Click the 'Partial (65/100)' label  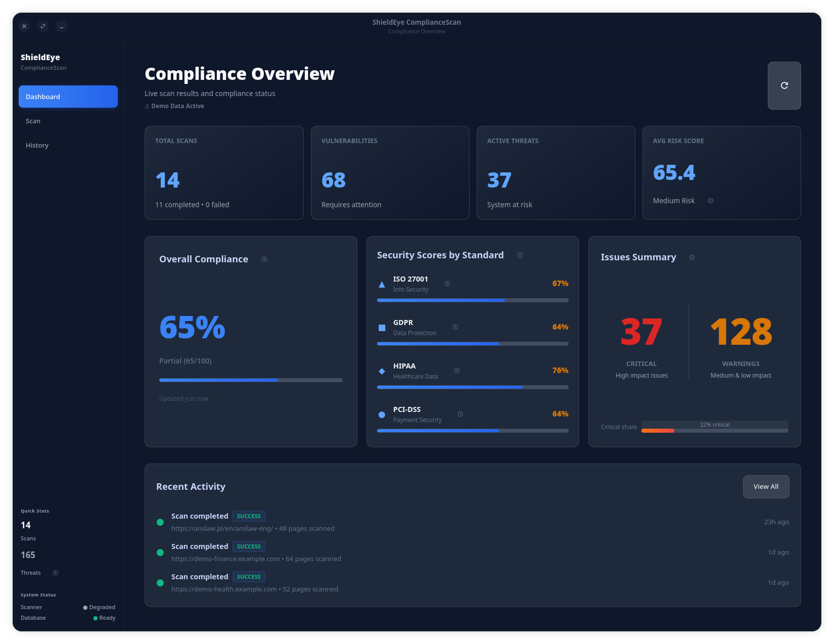coord(186,361)
